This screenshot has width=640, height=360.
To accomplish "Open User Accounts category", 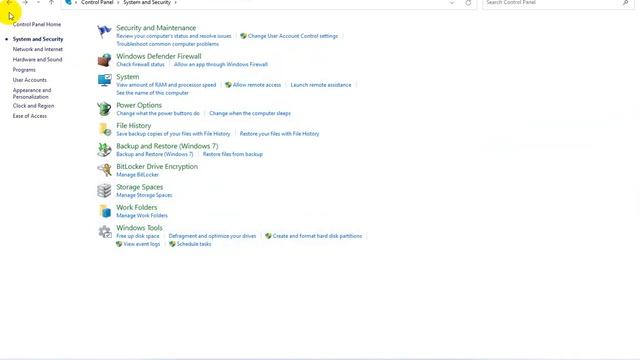I will [x=30, y=80].
